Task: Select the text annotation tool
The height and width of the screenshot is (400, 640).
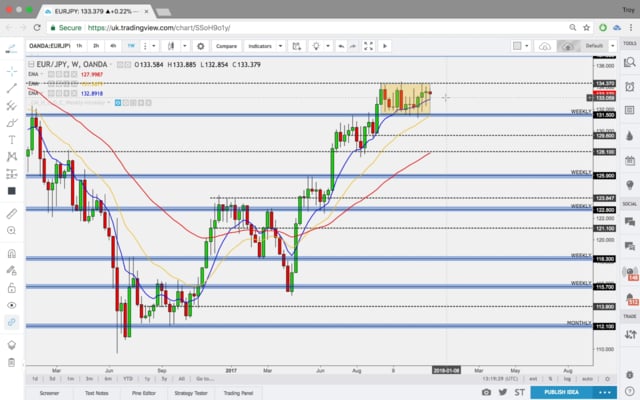Action: 11,140
